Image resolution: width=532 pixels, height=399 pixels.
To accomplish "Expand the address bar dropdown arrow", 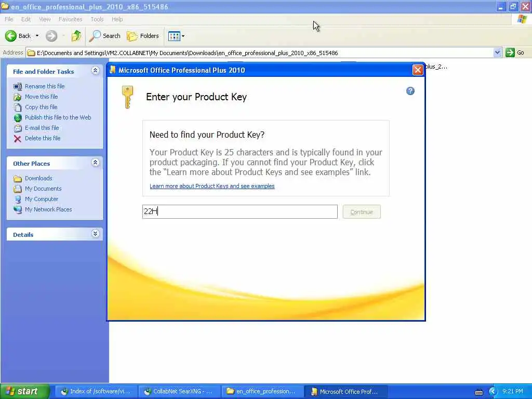I will click(x=497, y=52).
